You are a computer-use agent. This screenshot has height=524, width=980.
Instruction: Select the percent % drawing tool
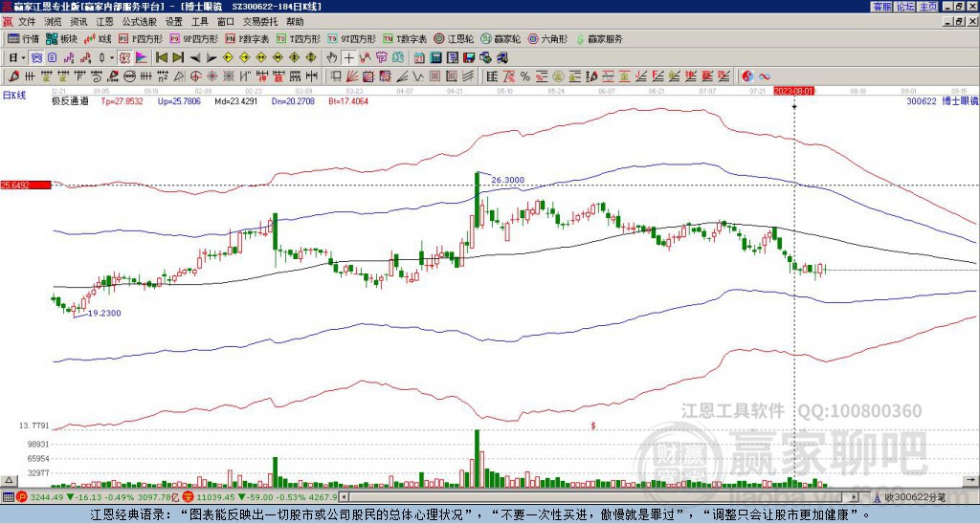525,76
